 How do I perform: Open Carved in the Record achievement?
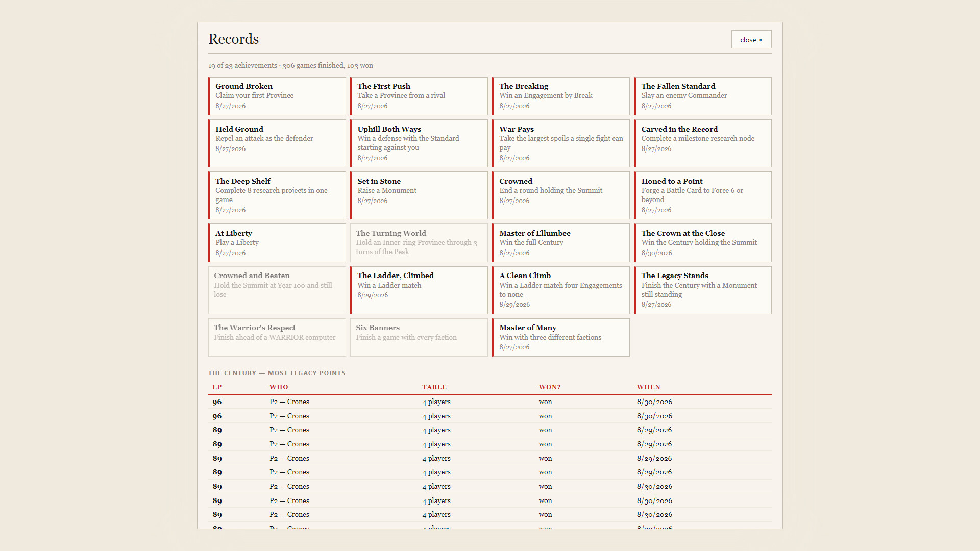(703, 143)
